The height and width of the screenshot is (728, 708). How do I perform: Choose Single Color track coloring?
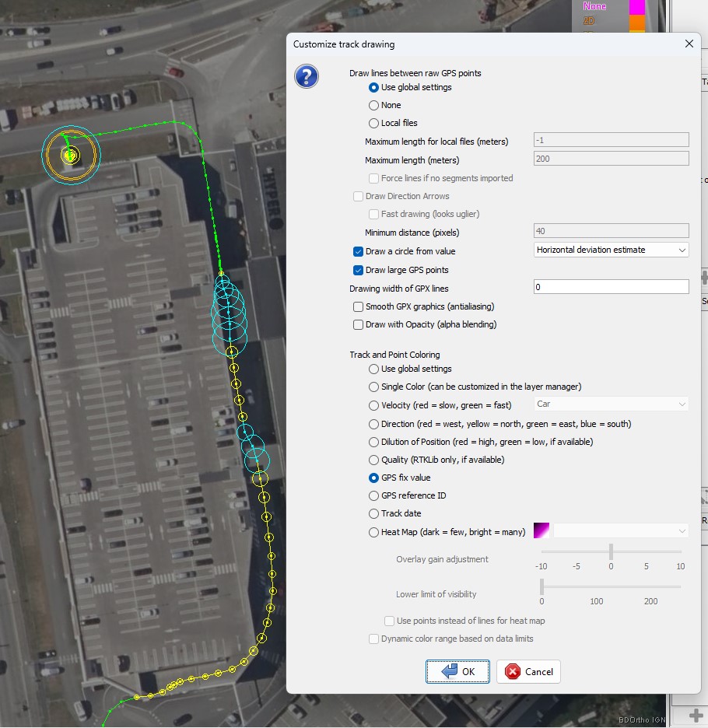click(x=374, y=387)
